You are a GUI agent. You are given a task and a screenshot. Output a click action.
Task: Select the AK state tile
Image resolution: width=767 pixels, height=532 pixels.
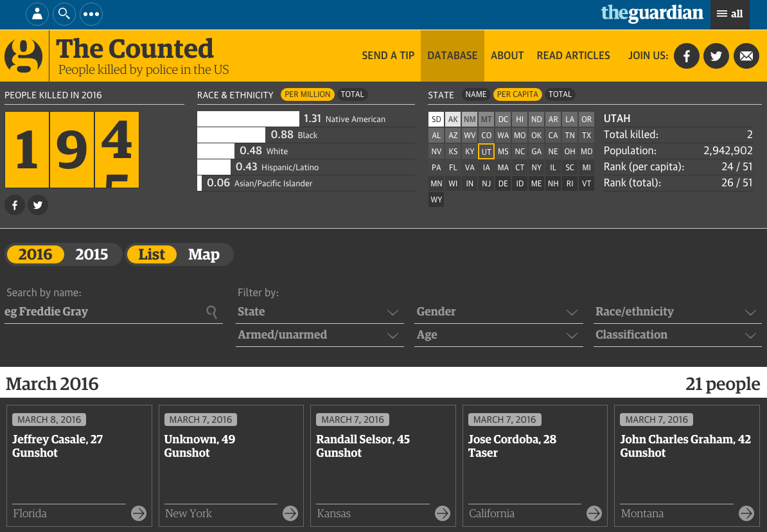453,120
